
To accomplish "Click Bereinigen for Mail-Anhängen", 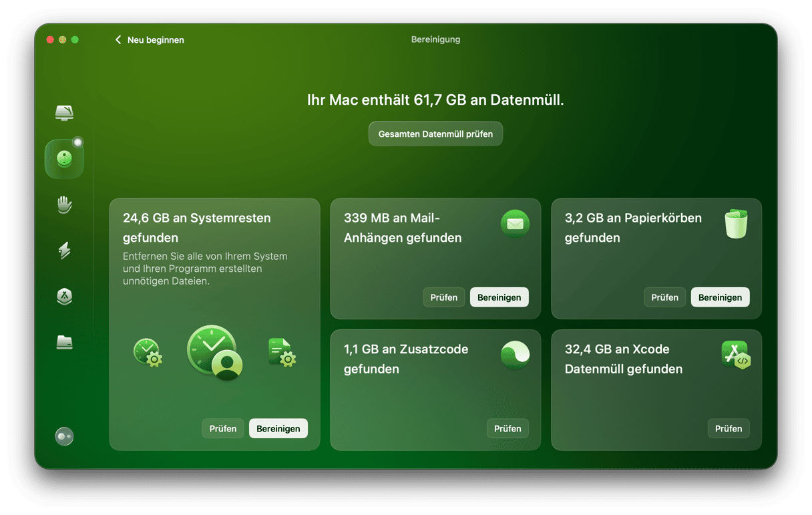I will [x=499, y=298].
